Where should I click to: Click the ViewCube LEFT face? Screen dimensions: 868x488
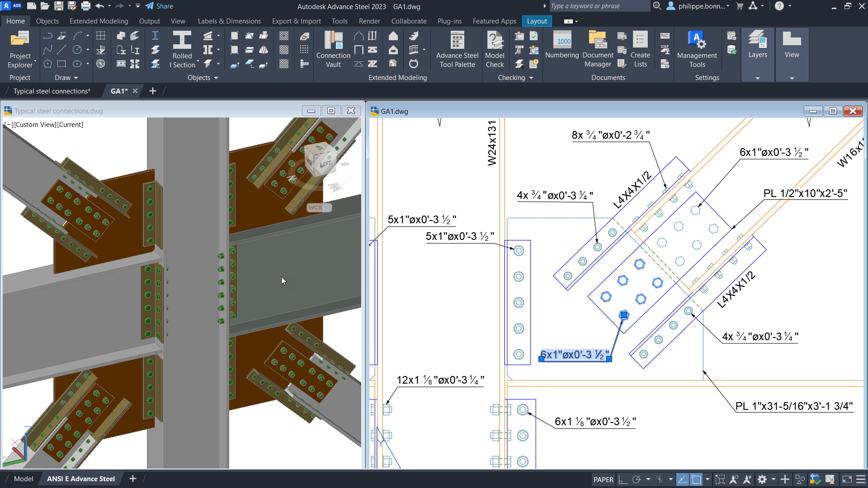pyautogui.click(x=325, y=164)
